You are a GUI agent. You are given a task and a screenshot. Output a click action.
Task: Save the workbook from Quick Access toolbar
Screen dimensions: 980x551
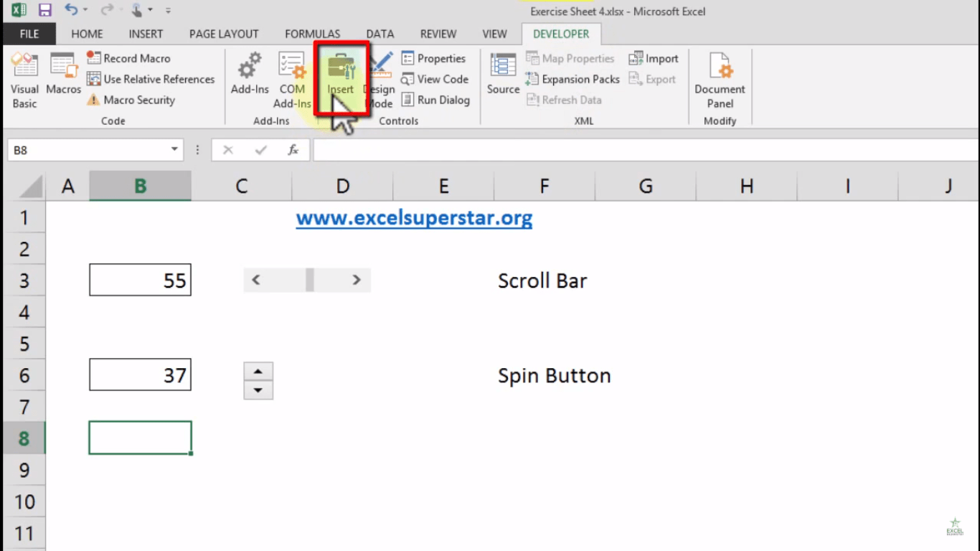pyautogui.click(x=45, y=10)
